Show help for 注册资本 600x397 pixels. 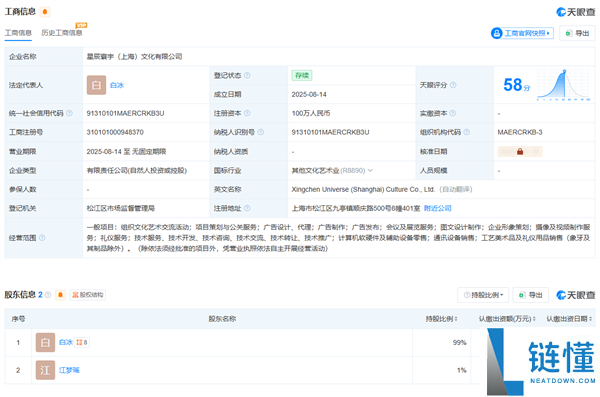tap(247, 113)
